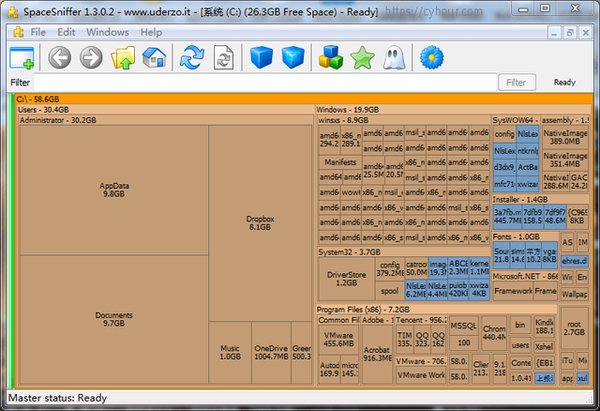This screenshot has height=411, width=600.
Task: Click the C:\ 58.6GB orange header
Action: click(303, 99)
